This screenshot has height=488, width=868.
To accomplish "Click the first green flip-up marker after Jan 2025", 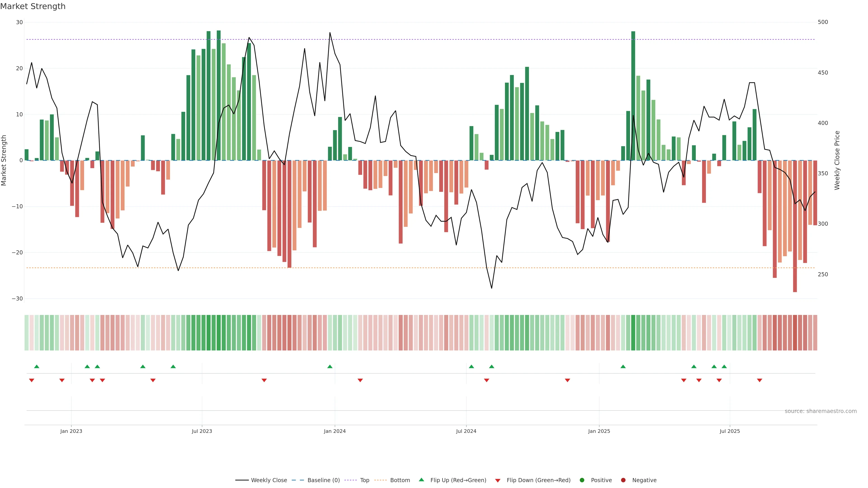I will tap(623, 366).
